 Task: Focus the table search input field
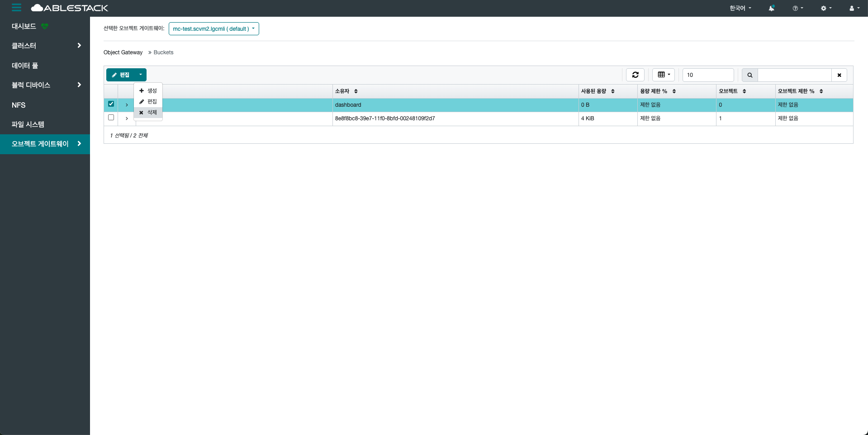(795, 75)
